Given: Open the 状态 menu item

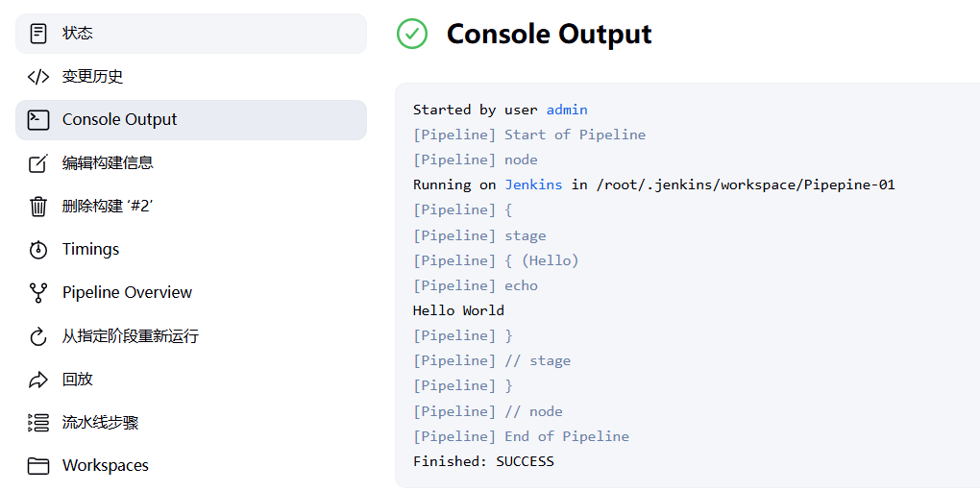Looking at the screenshot, I should (x=78, y=34).
